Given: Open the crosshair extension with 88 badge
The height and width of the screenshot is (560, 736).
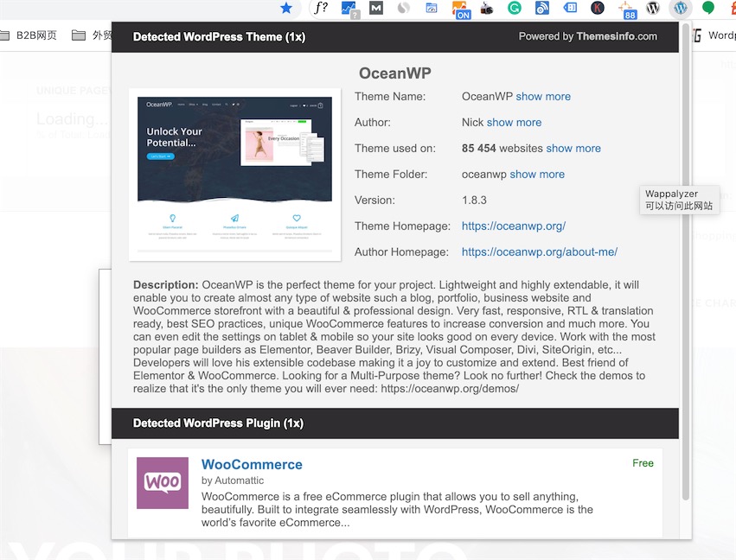Looking at the screenshot, I should pyautogui.click(x=627, y=10).
